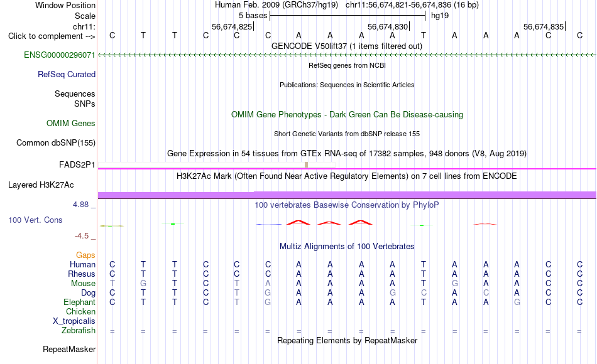Click the 100 Vert. Cons label

(35, 220)
